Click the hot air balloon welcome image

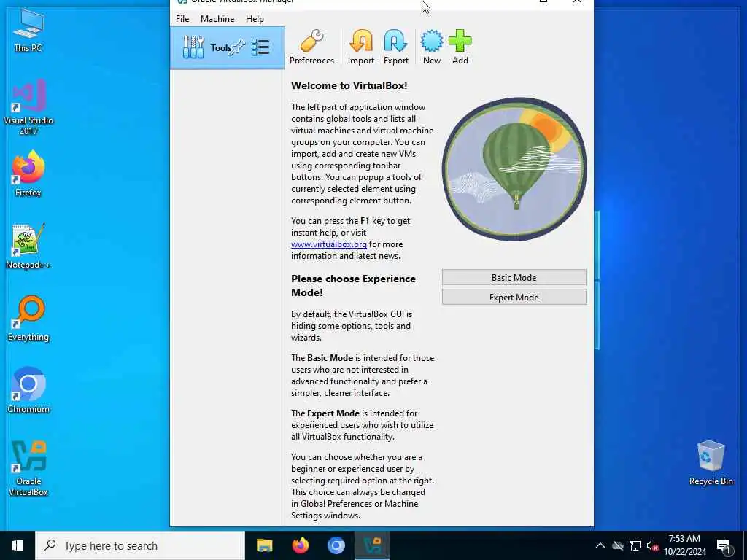(x=514, y=168)
